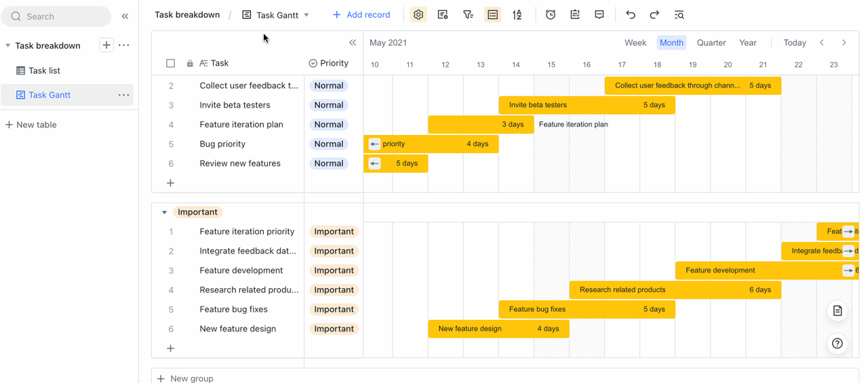The height and width of the screenshot is (383, 868).
Task: Check the select-all checkbox in header
Action: [x=171, y=63]
